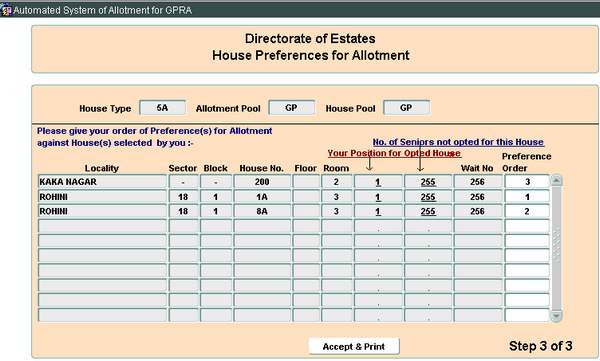600x361 pixels.
Task: Click the House Type field showing 5A
Action: 163,108
